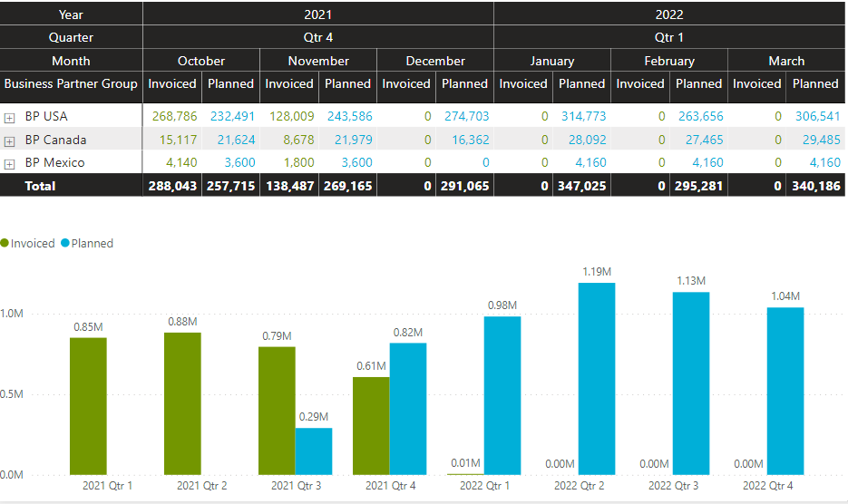The height and width of the screenshot is (504, 848).
Task: Select BP Canada November planned 21,979
Action: pyautogui.click(x=353, y=140)
